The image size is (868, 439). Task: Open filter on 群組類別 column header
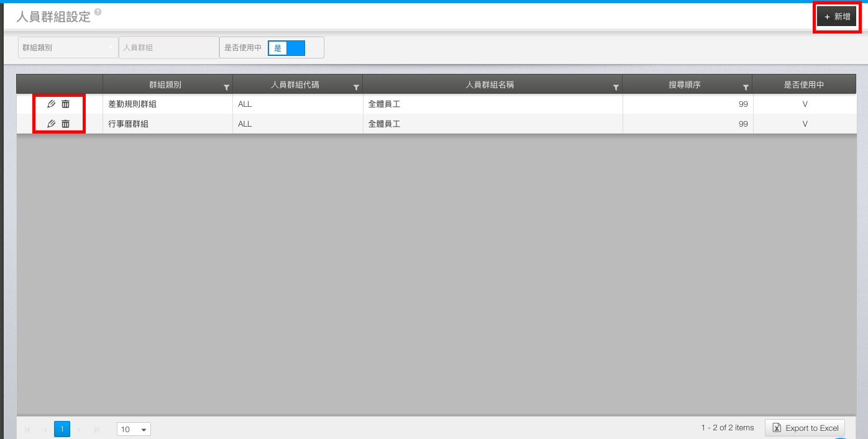tap(226, 88)
